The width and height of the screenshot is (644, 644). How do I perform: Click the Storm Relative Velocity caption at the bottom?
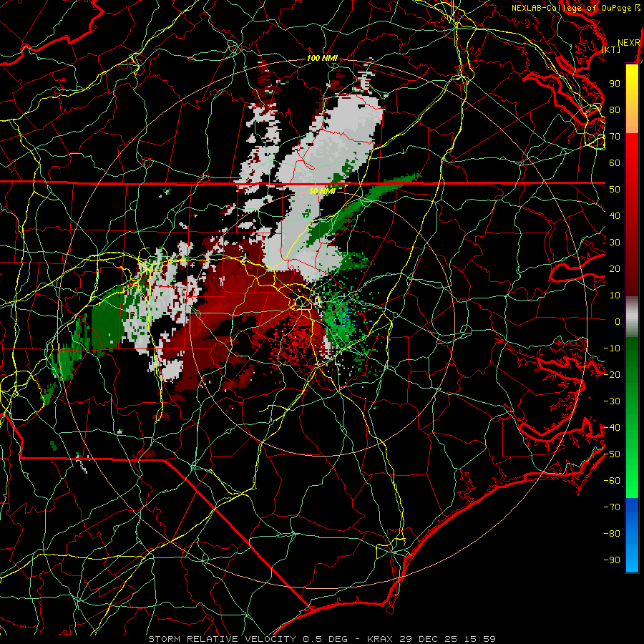coord(321,639)
